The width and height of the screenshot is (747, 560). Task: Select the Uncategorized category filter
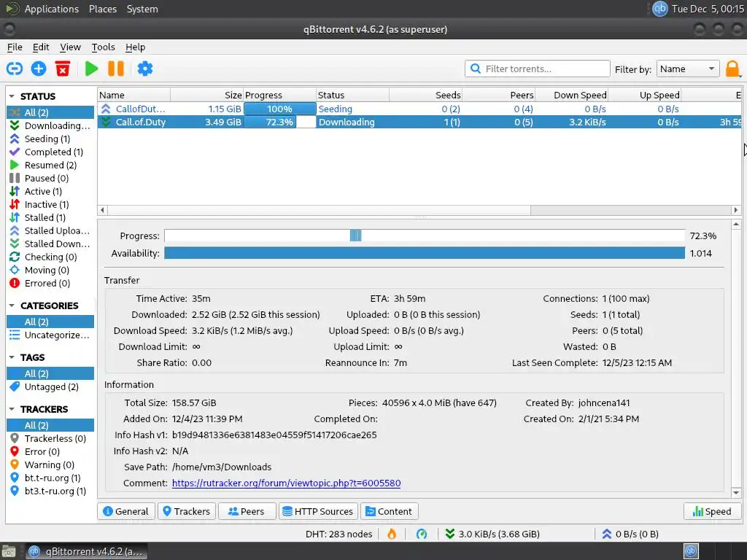point(50,335)
